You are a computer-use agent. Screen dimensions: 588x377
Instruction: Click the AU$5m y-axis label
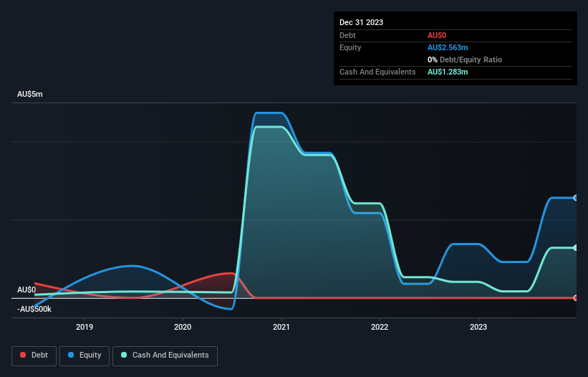click(x=30, y=94)
